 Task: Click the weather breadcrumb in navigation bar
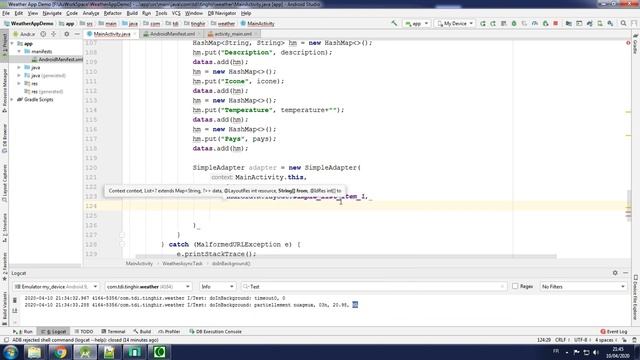pos(224,24)
